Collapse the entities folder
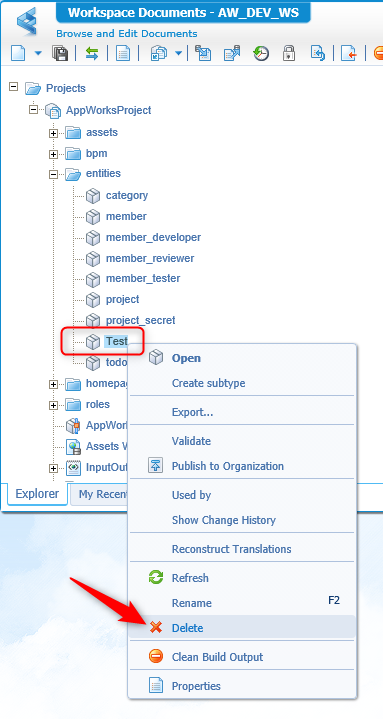The image size is (383, 719). [54, 174]
